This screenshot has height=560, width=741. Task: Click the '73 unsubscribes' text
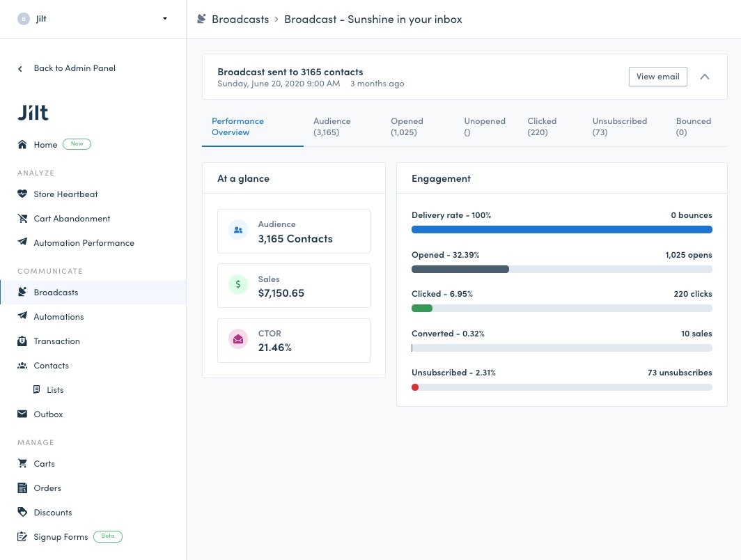pos(680,373)
